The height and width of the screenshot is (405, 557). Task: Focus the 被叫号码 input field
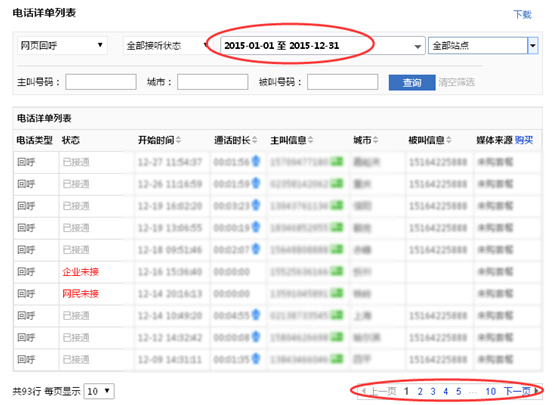pos(342,82)
